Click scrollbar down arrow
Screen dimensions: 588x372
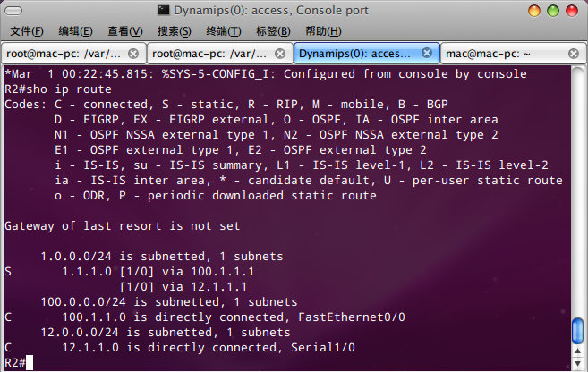577,363
